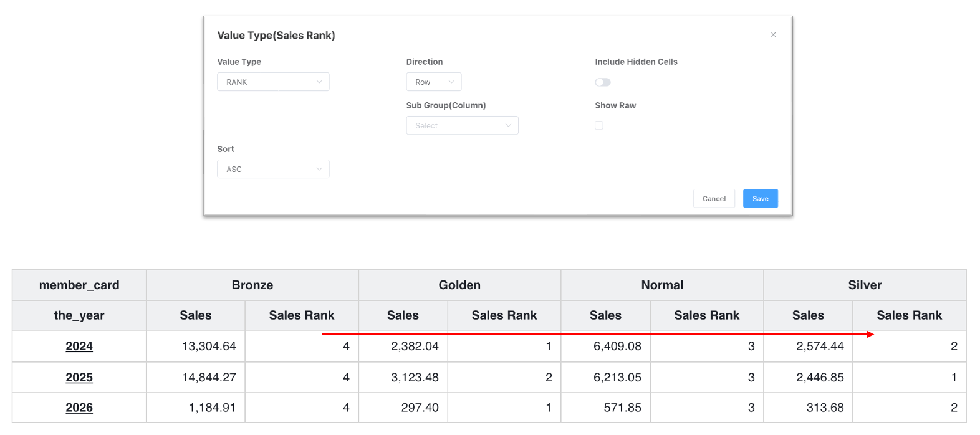This screenshot has height=435, width=980.
Task: Open the 2025 year link
Action: (x=79, y=377)
